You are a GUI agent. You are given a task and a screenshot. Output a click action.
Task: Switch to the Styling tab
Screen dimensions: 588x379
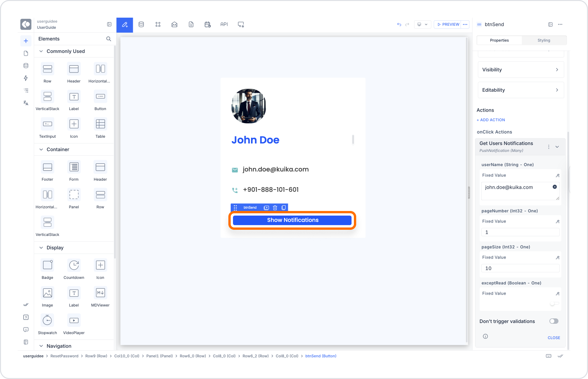pyautogui.click(x=544, y=40)
